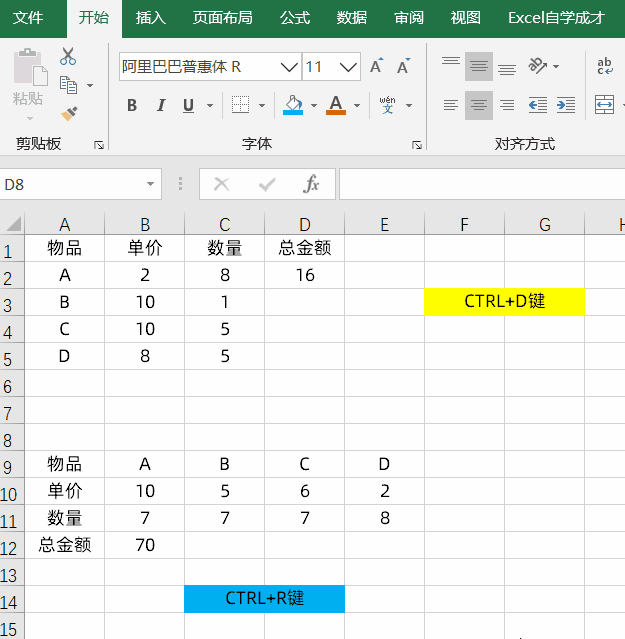Select column D header
625x639 pixels.
tap(305, 224)
